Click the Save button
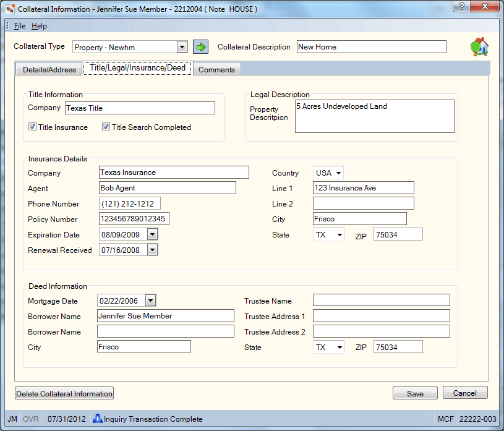Viewport: 504px width, 431px height. (415, 393)
